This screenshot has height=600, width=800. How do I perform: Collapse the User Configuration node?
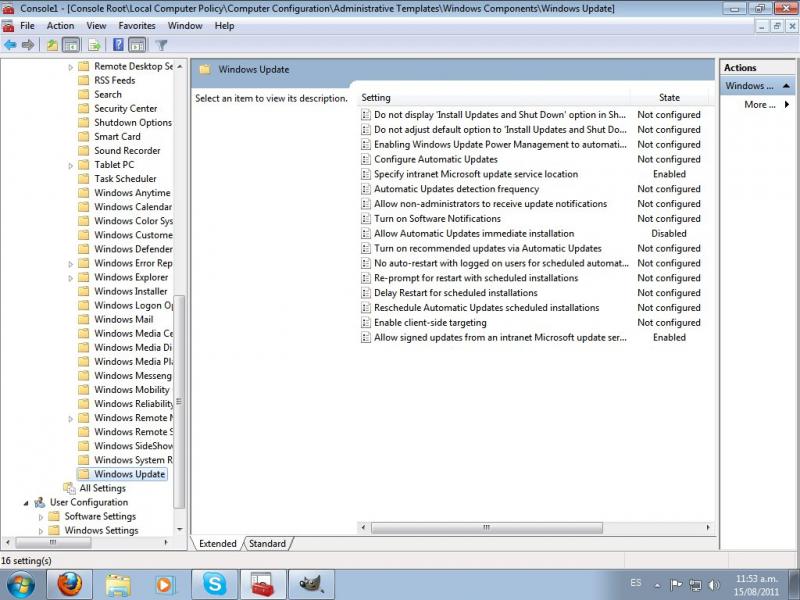tap(26, 503)
